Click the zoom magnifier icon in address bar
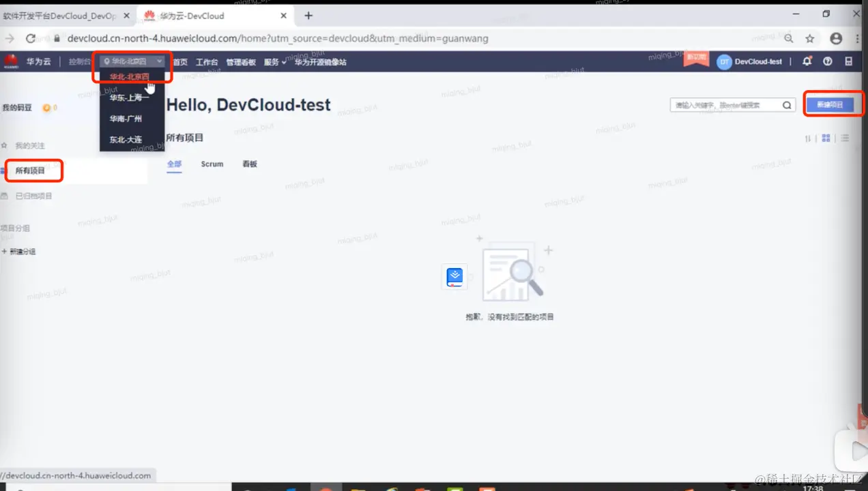 [x=789, y=39]
